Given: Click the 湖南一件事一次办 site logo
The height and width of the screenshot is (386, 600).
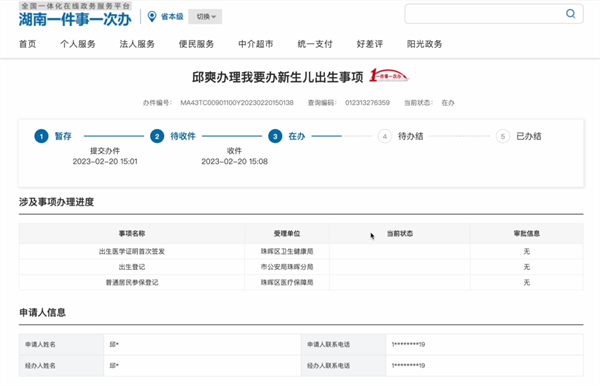Looking at the screenshot, I should (x=75, y=19).
